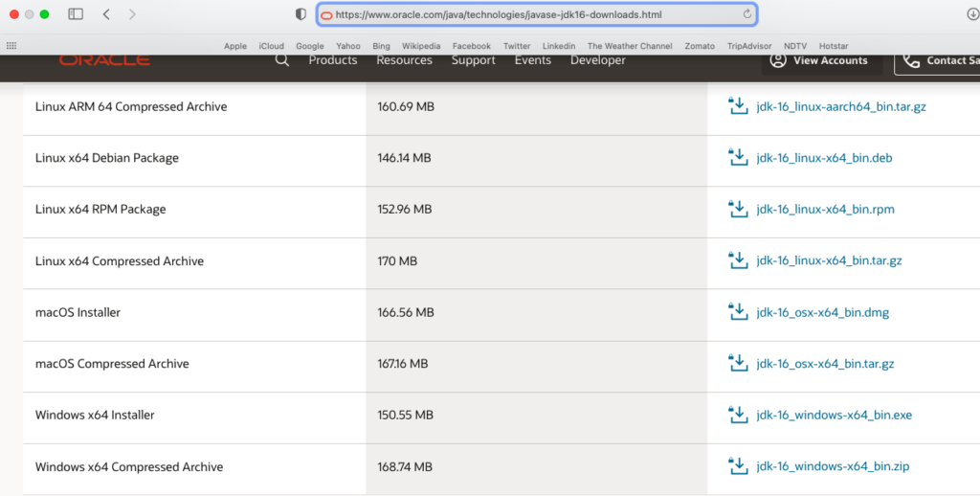Click the phone icon for Contact Sales

(911, 60)
